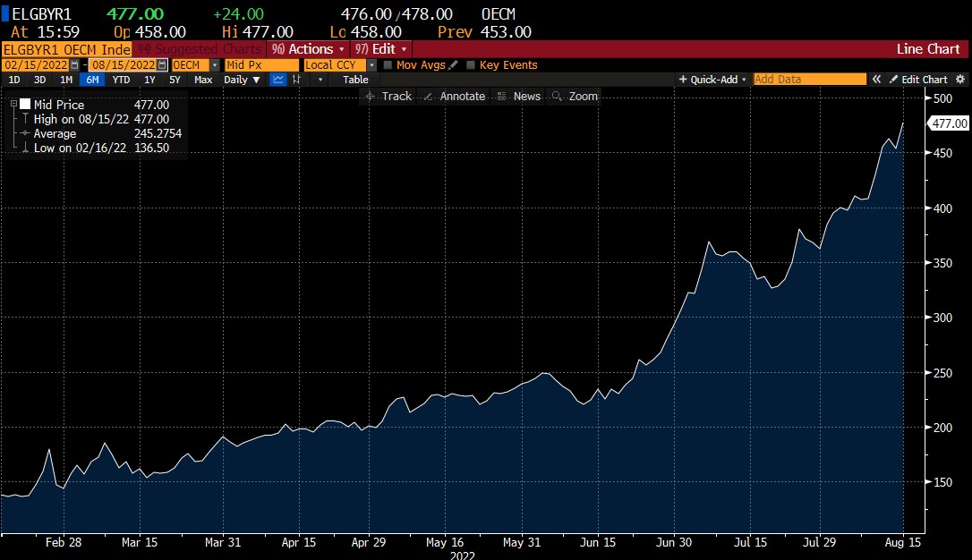Open the Daily frequency dropdown

(243, 80)
